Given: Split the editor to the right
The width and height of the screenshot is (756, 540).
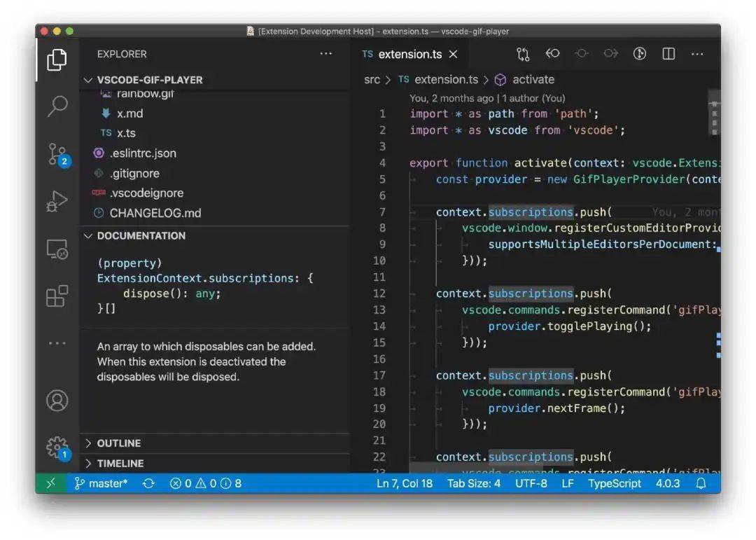Looking at the screenshot, I should (668, 53).
